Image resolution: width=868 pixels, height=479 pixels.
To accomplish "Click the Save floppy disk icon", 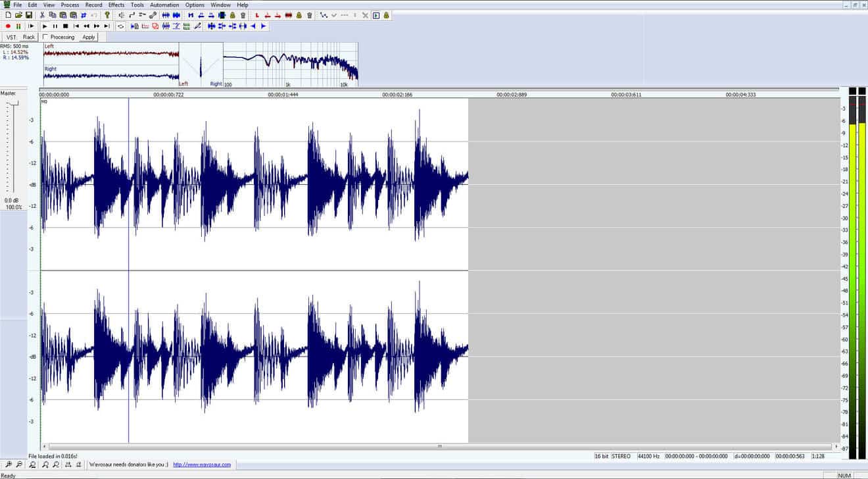I will point(29,15).
